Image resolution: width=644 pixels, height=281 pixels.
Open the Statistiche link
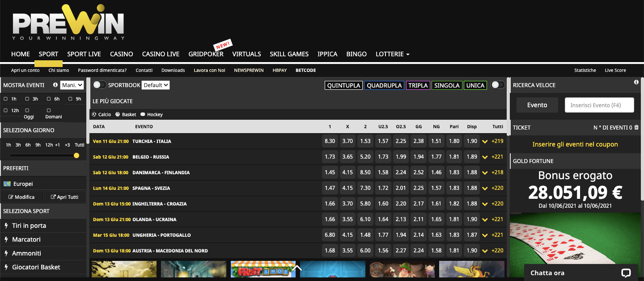pyautogui.click(x=585, y=70)
